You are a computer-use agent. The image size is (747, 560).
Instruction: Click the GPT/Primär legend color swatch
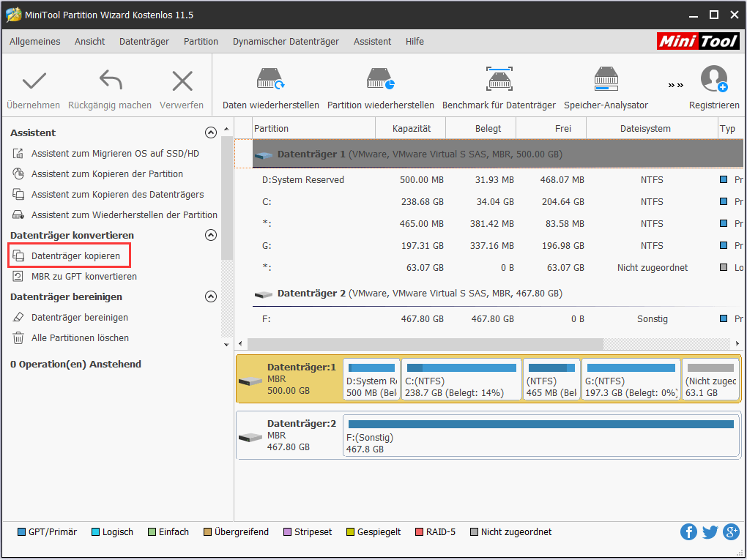click(x=21, y=532)
